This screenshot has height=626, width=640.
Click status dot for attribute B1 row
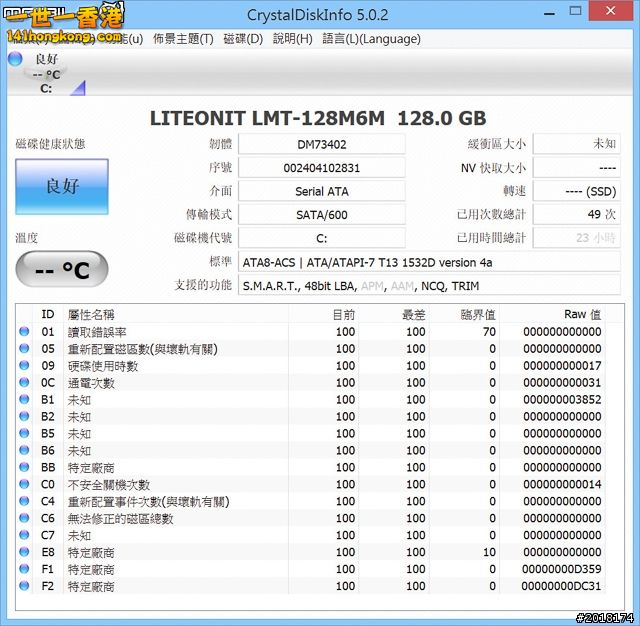click(x=24, y=399)
